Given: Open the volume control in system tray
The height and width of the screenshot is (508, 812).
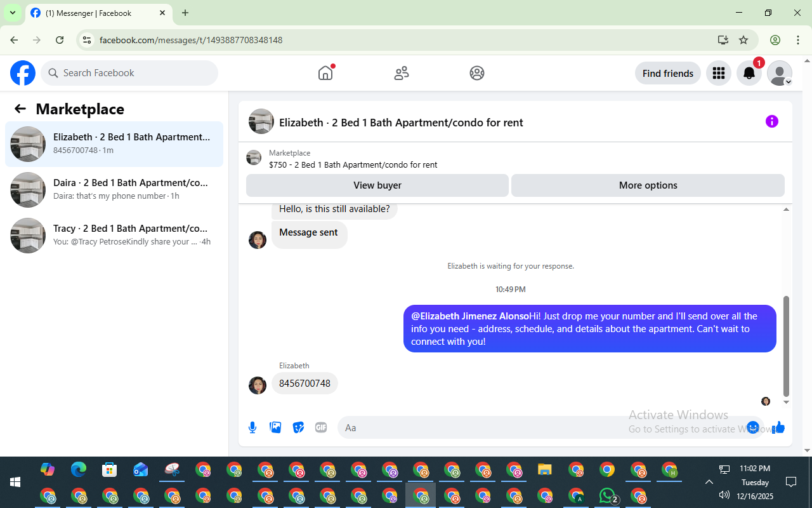Looking at the screenshot, I should click(724, 495).
